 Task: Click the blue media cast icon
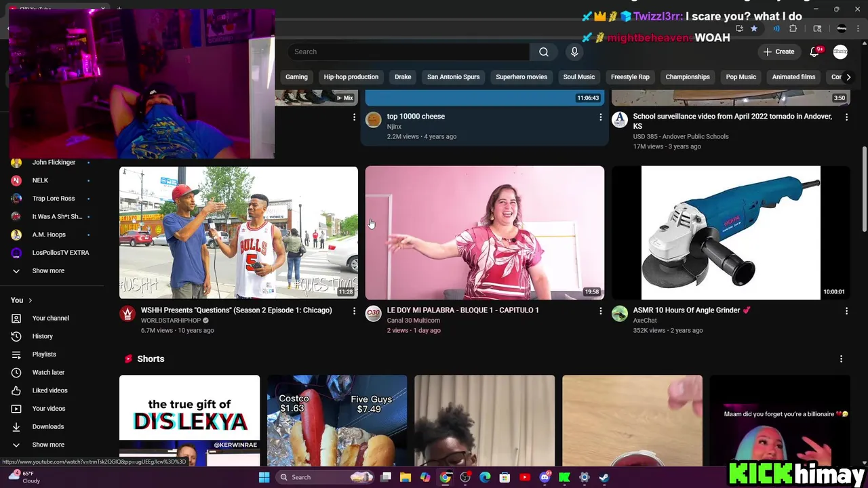coord(776,28)
